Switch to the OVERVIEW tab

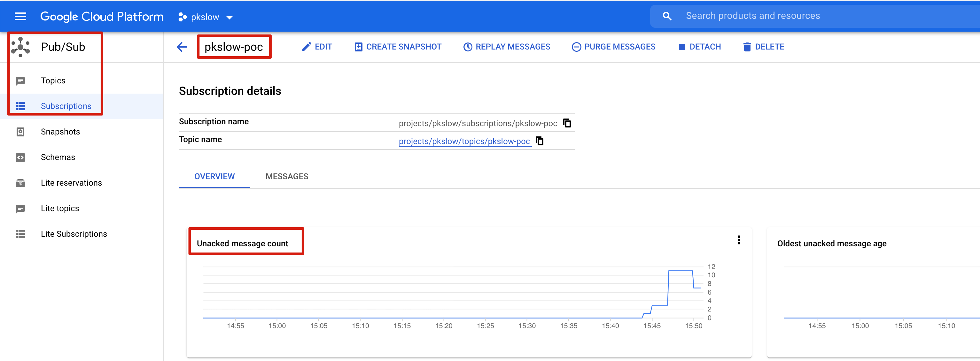[214, 176]
